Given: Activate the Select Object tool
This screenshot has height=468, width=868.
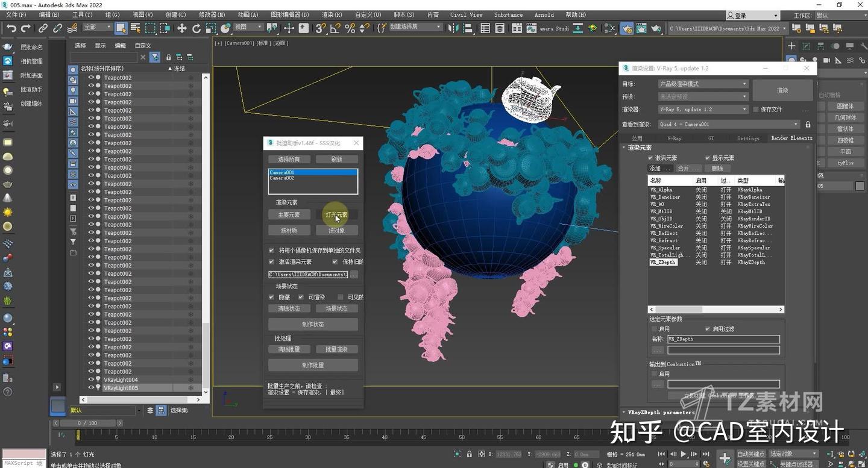Looking at the screenshot, I should (x=121, y=28).
